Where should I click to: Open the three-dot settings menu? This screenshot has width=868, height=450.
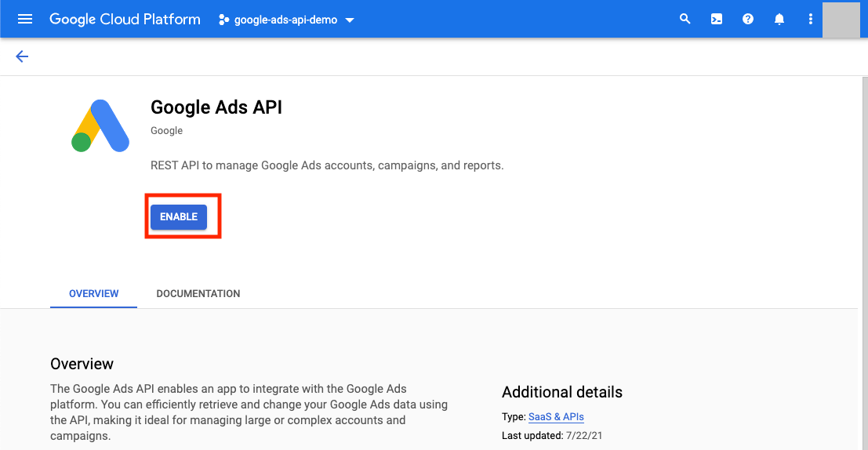811,20
